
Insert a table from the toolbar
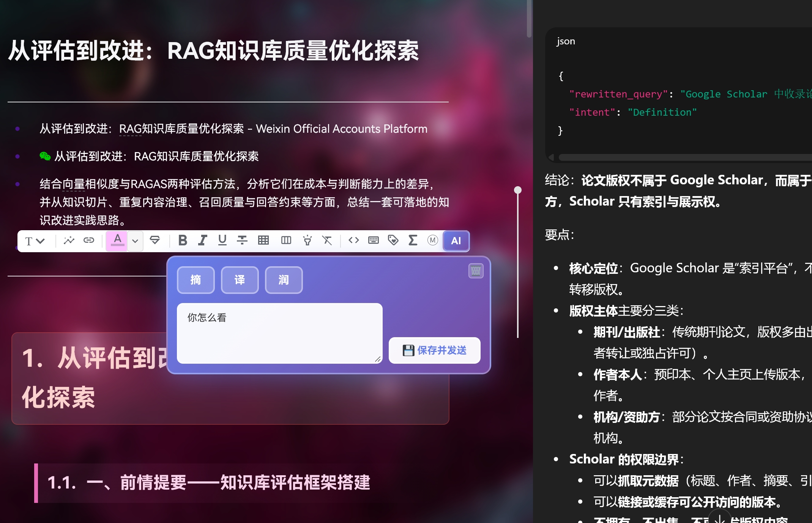coord(263,240)
